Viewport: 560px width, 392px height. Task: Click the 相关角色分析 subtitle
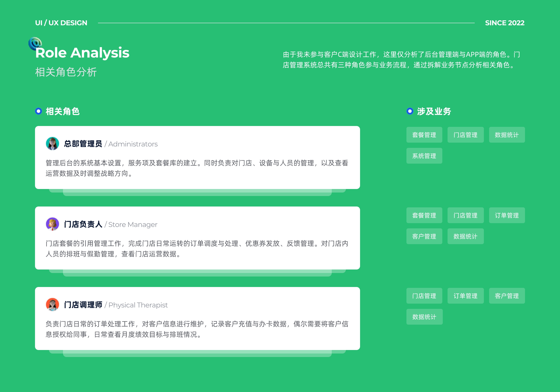[x=66, y=72]
